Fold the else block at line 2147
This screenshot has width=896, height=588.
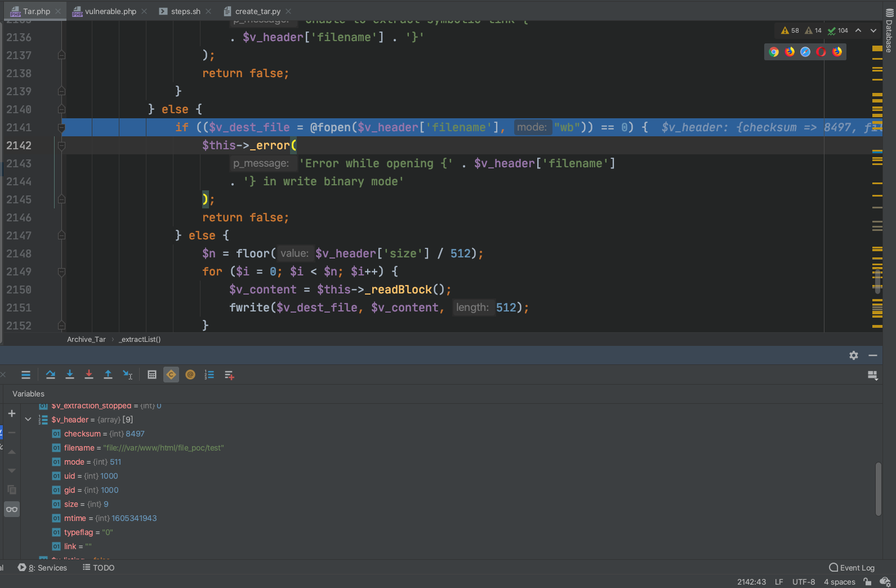click(62, 235)
